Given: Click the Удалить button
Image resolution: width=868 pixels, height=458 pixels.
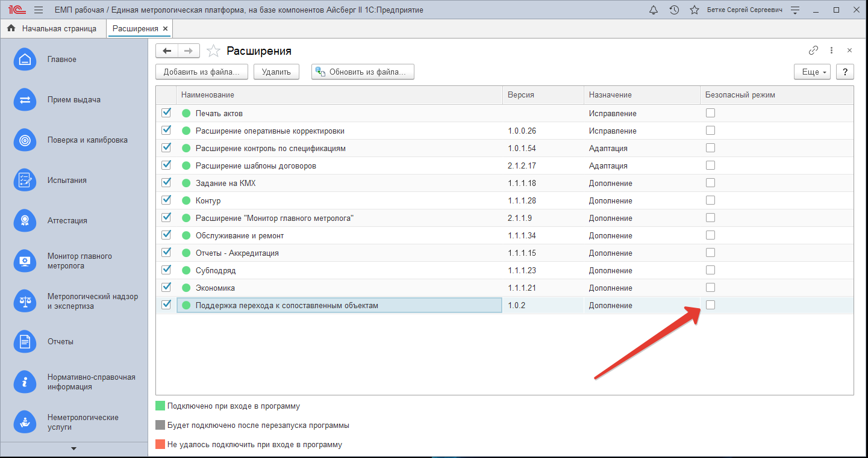Looking at the screenshot, I should coord(276,72).
